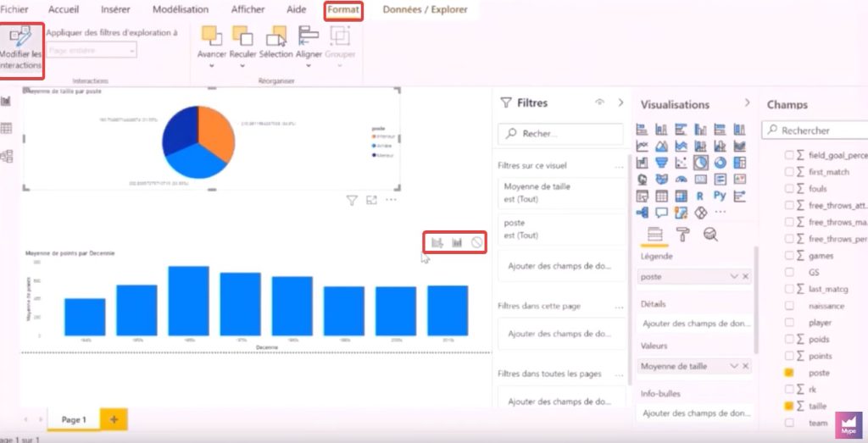Tick the GS field checkbox

click(x=789, y=272)
